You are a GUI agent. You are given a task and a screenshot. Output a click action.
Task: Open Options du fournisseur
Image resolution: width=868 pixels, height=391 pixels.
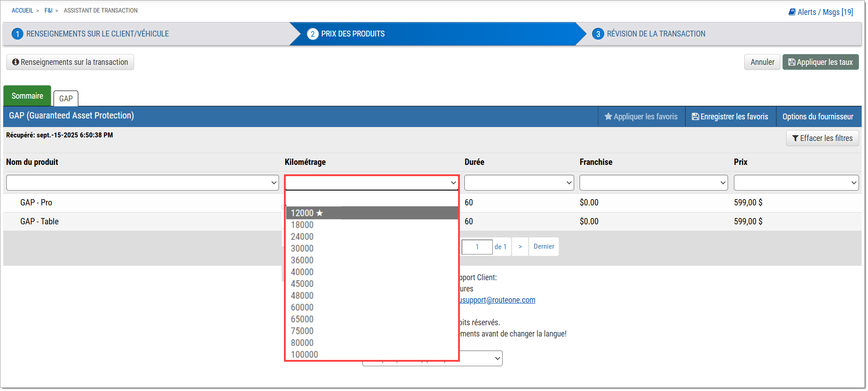[x=818, y=117]
